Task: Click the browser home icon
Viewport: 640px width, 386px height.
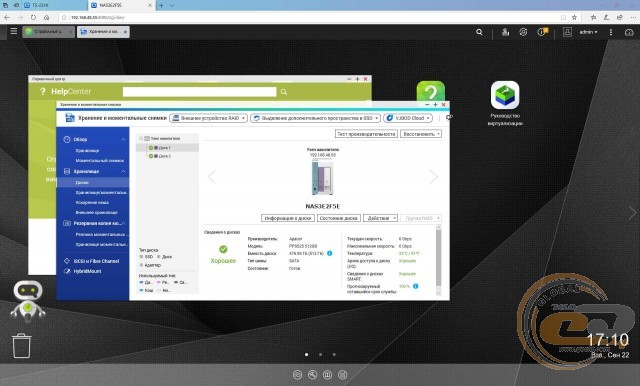Action: coord(47,18)
